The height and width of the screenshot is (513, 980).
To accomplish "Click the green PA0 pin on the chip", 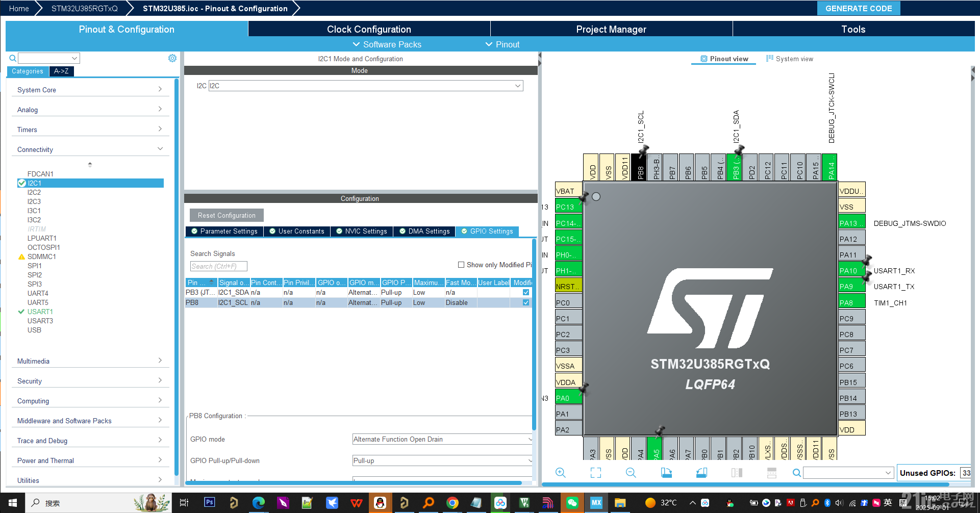I will pos(568,398).
